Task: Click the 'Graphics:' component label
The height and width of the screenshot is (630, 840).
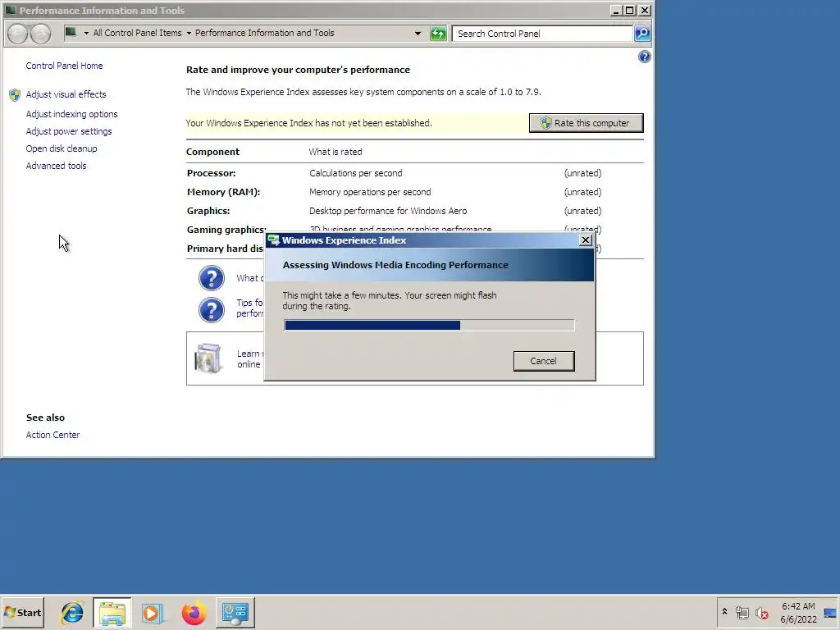Action: pyautogui.click(x=208, y=211)
